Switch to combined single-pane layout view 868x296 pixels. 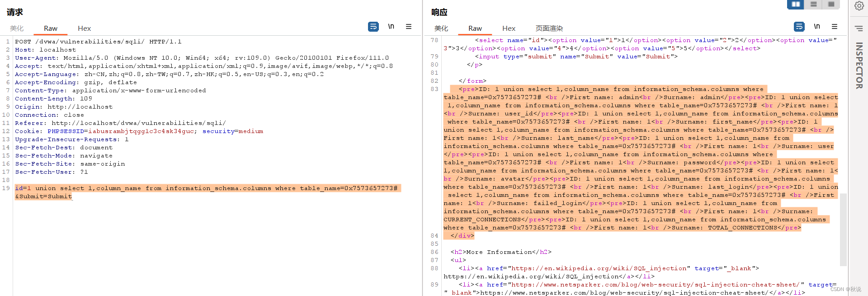click(x=831, y=5)
